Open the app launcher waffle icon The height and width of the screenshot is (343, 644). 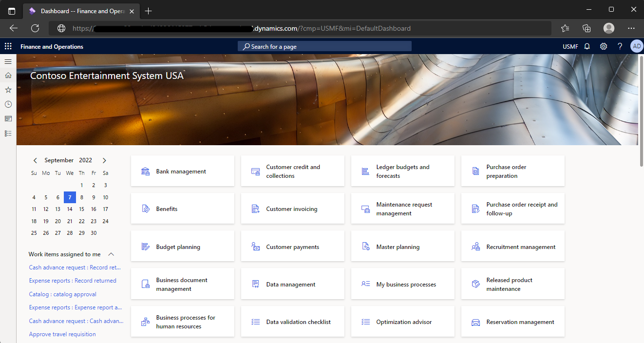(8, 46)
